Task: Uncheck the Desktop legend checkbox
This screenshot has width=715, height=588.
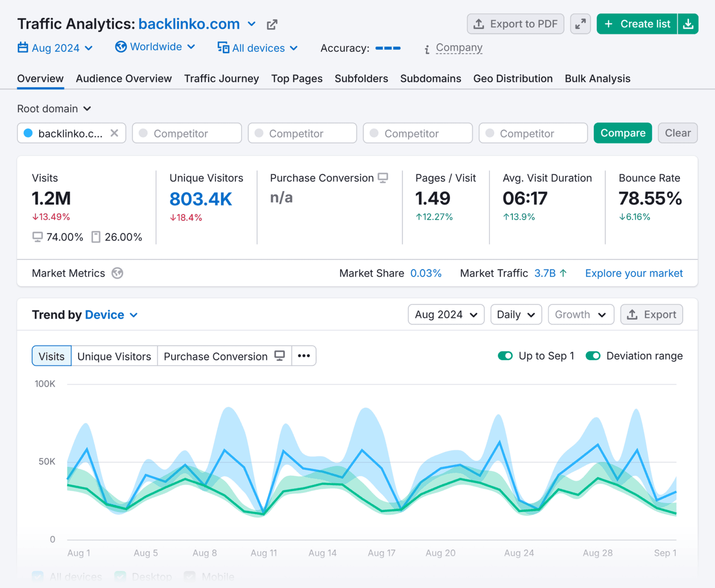Action: (120, 577)
